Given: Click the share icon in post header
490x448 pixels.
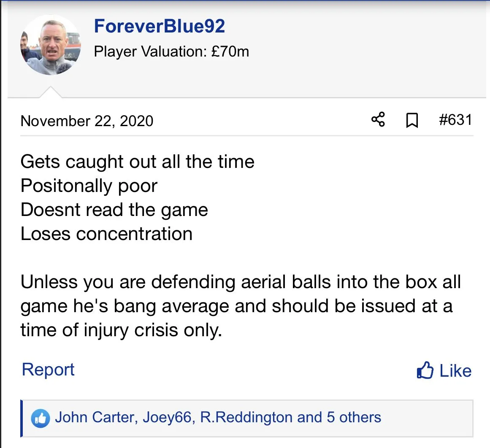Looking at the screenshot, I should click(378, 120).
